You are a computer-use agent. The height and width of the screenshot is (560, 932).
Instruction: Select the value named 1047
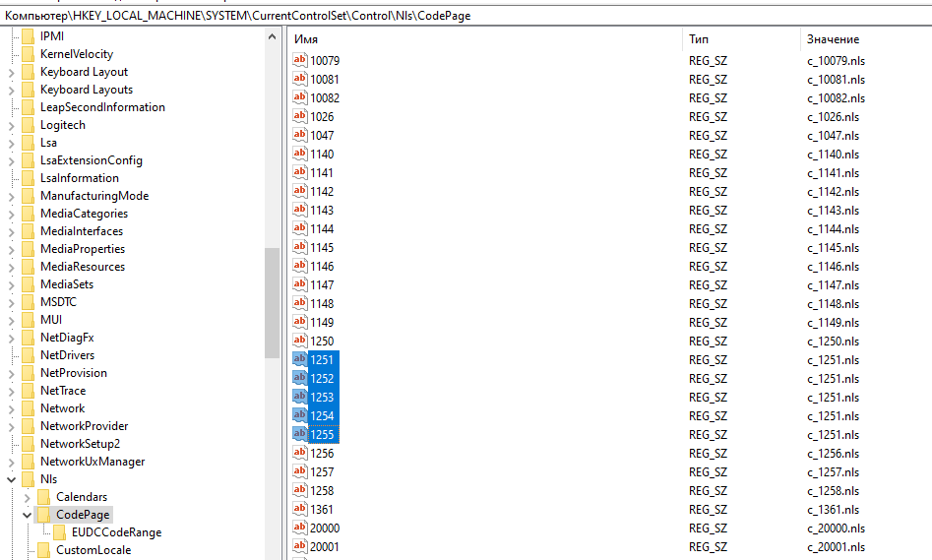(322, 135)
